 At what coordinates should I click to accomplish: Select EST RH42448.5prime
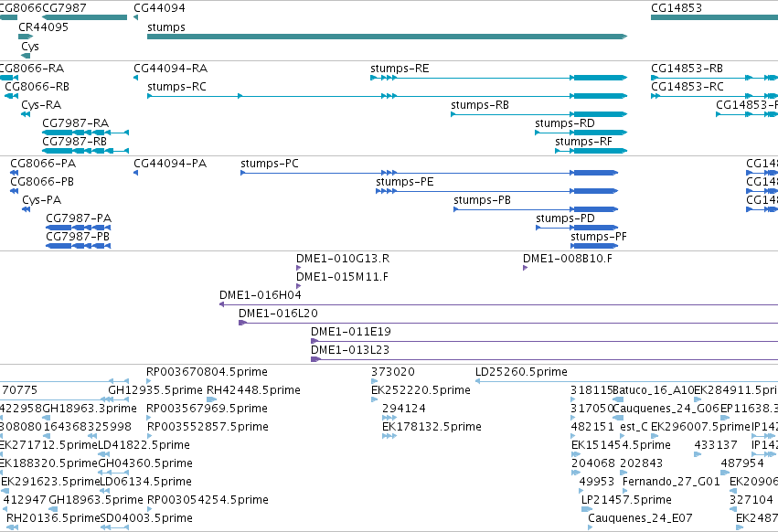coord(211,399)
